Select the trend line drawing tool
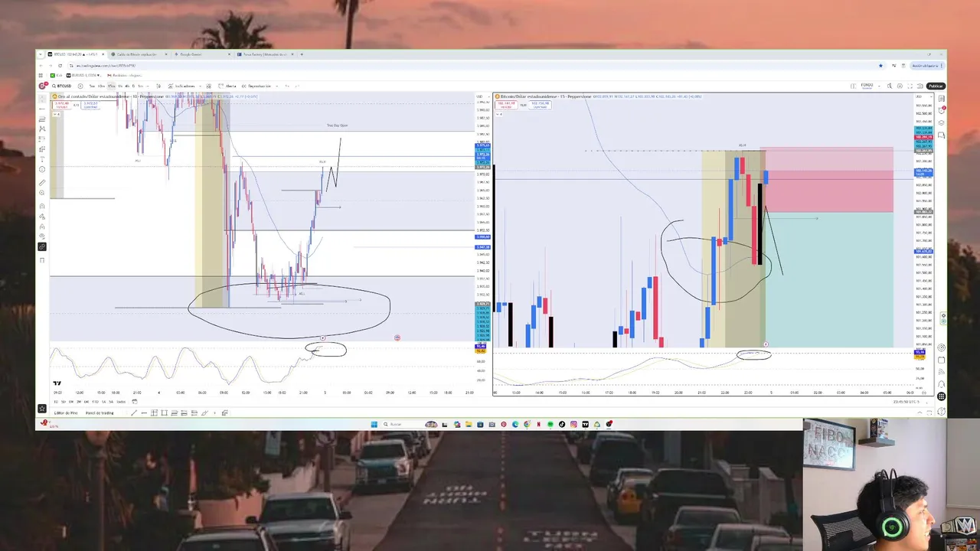The image size is (980, 551). (42, 109)
